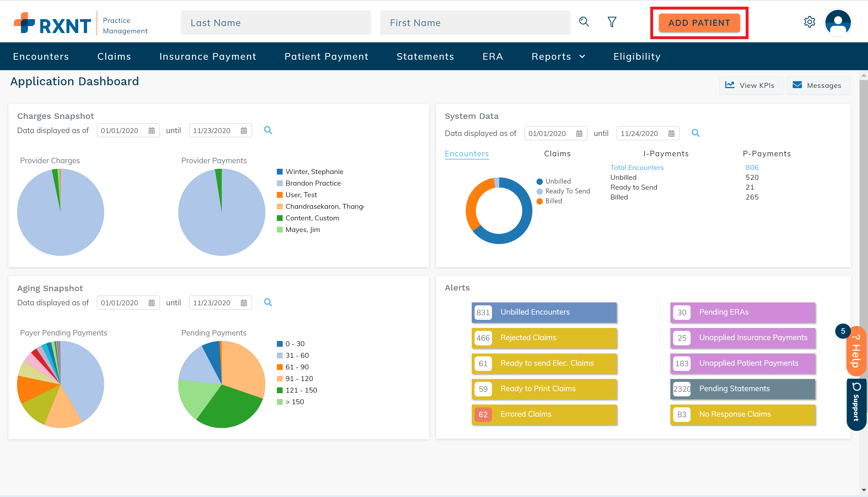Toggle Unbilled legend in donut chart
Screen dimensions: 868x497
(x=558, y=181)
